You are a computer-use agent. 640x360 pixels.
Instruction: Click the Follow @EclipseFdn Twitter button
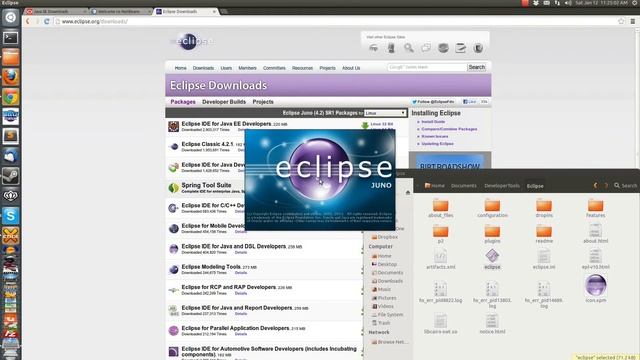[433, 102]
